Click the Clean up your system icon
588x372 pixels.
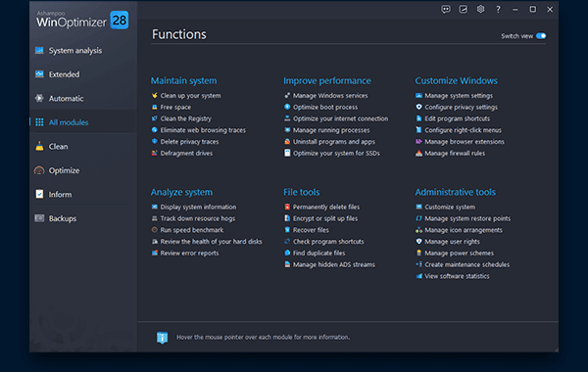[155, 96]
